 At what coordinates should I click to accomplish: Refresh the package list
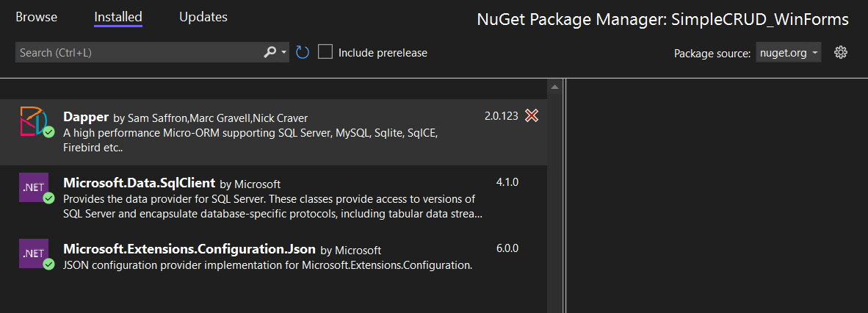click(x=303, y=52)
